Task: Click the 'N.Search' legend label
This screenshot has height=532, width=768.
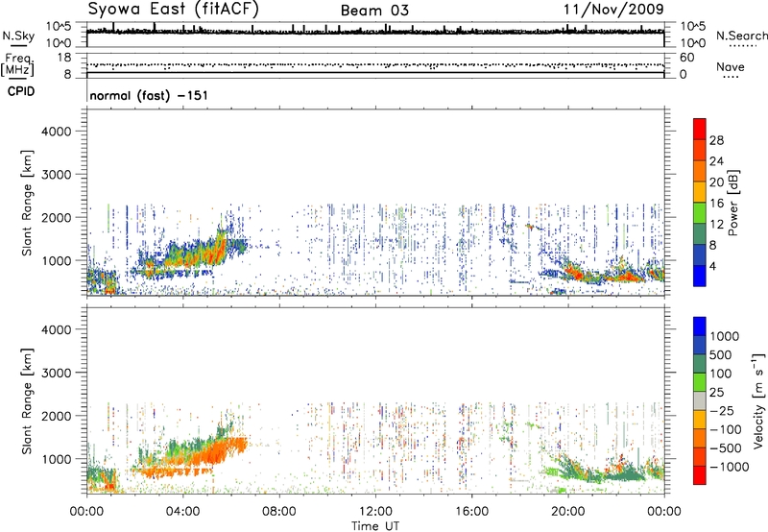Action: coord(741,36)
